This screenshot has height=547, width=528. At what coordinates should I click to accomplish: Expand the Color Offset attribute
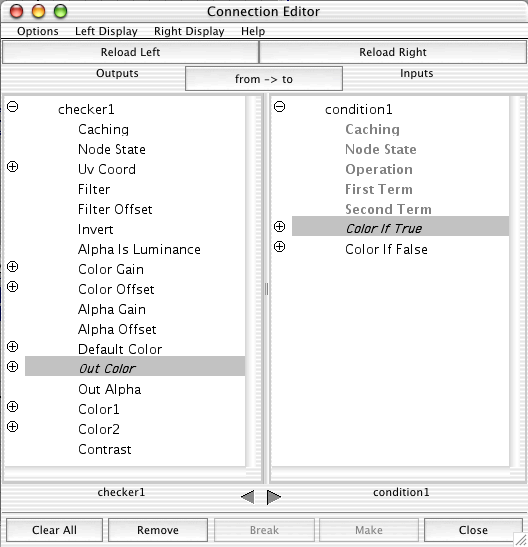pyautogui.click(x=13, y=286)
